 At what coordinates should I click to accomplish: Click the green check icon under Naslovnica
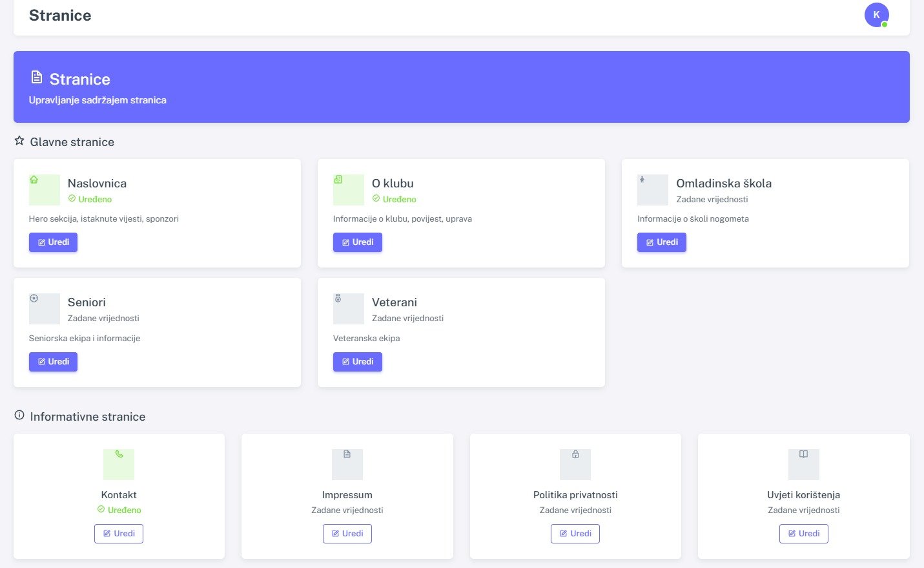tap(72, 198)
